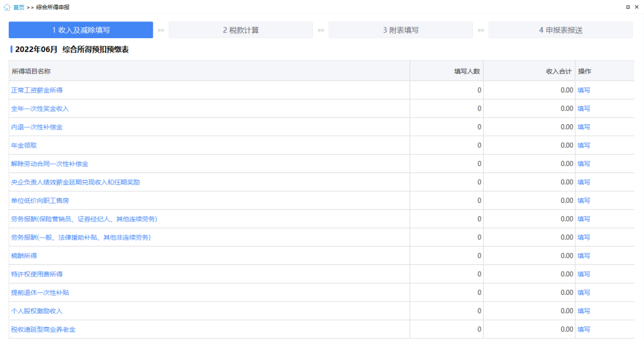Go to step 4 申报表报送 tab
Screen dimensions: 644x339
pyautogui.click(x=561, y=30)
